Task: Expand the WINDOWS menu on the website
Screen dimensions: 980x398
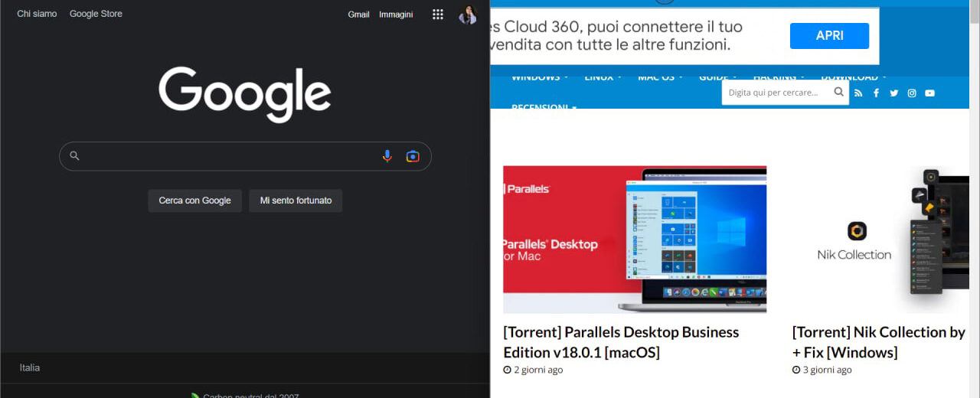Action: [540, 78]
